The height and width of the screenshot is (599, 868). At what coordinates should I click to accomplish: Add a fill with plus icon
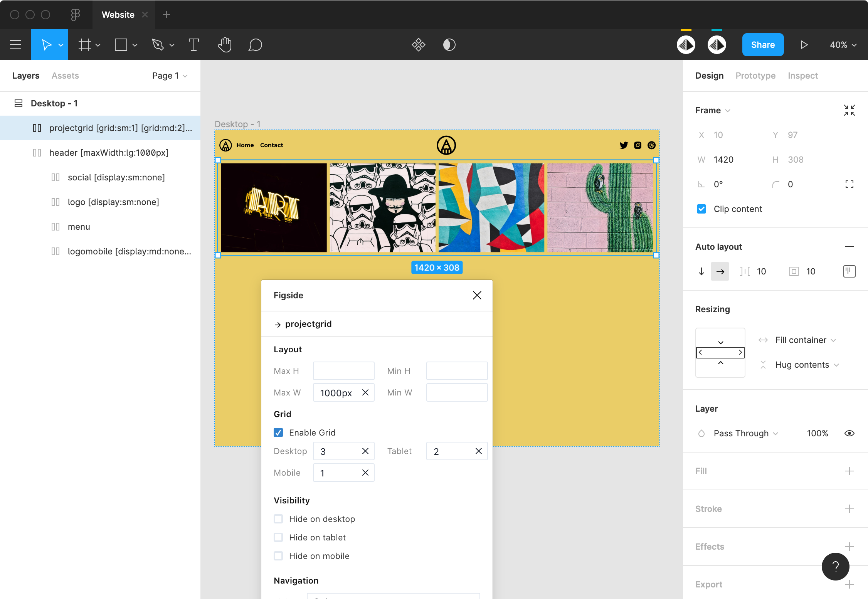pos(849,471)
